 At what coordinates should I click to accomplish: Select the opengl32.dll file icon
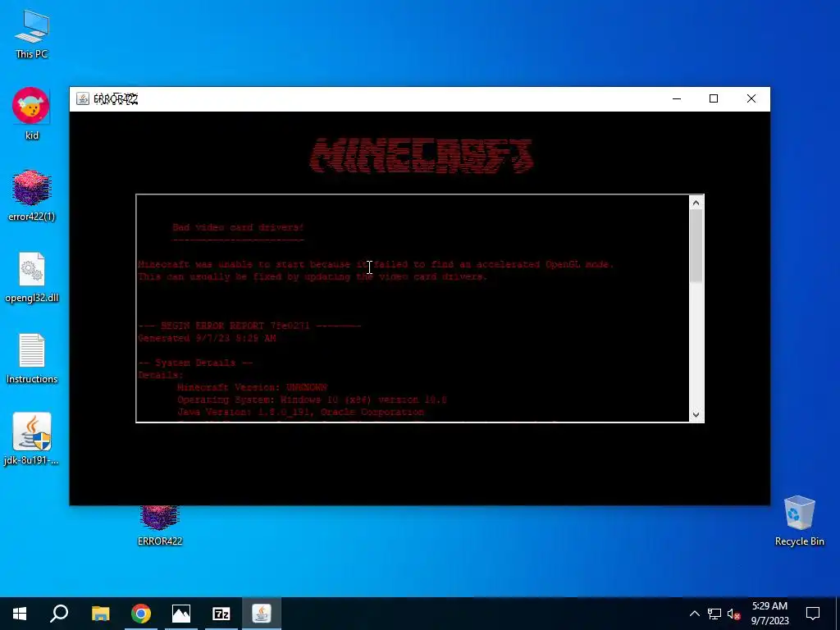pyautogui.click(x=32, y=277)
